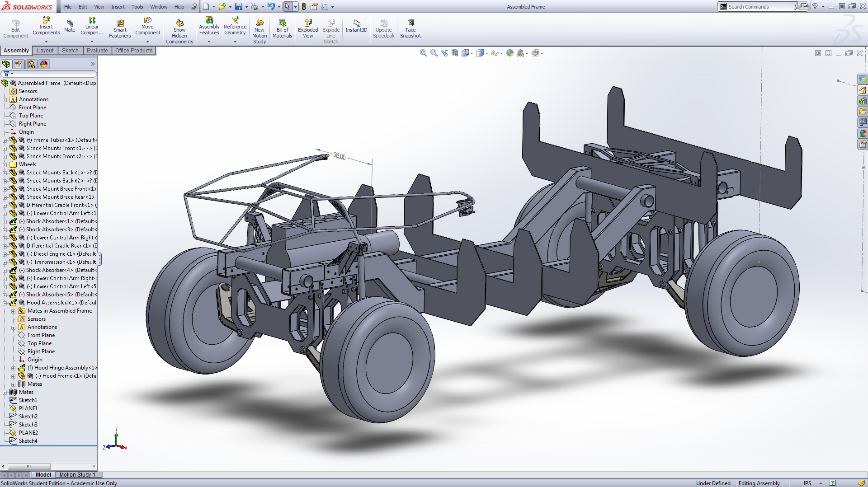Viewport: 868px width, 487px height.
Task: Collapse the Hood Assembled<1> node
Action: point(5,303)
